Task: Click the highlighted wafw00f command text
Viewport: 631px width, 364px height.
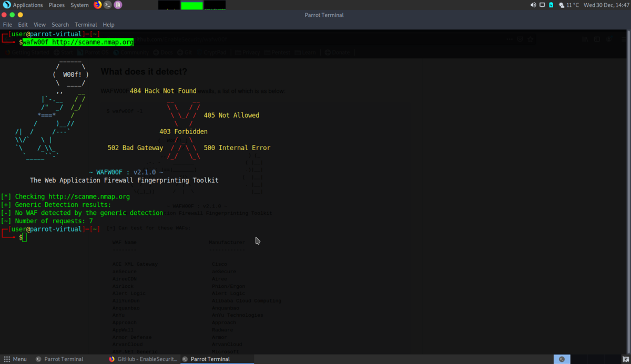Action: point(78,42)
